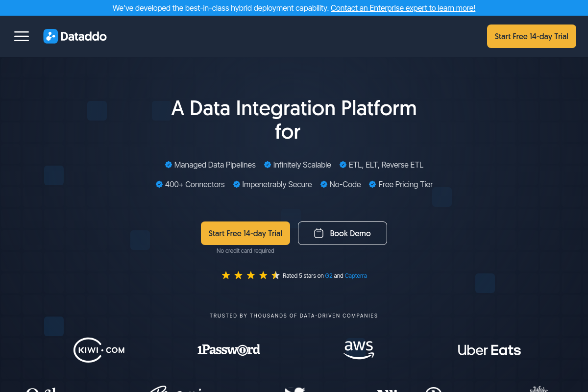Click the AWS logo
The height and width of the screenshot is (392, 588).
[x=359, y=350]
